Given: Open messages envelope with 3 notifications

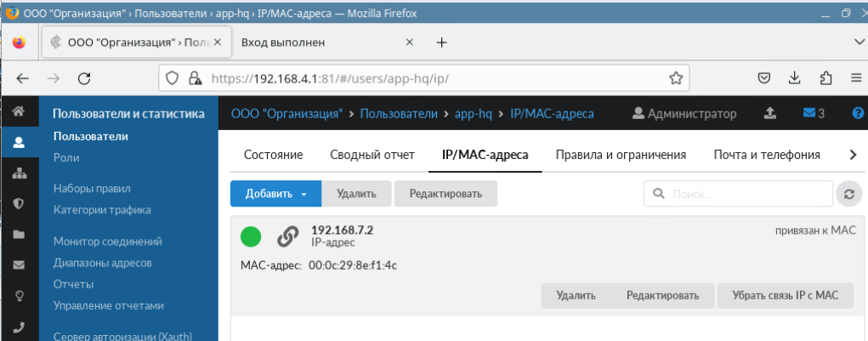Looking at the screenshot, I should 814,113.
